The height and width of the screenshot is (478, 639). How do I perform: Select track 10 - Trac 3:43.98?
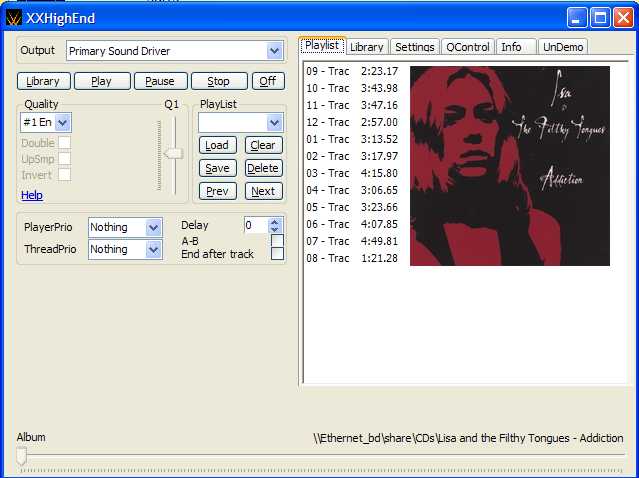(352, 88)
